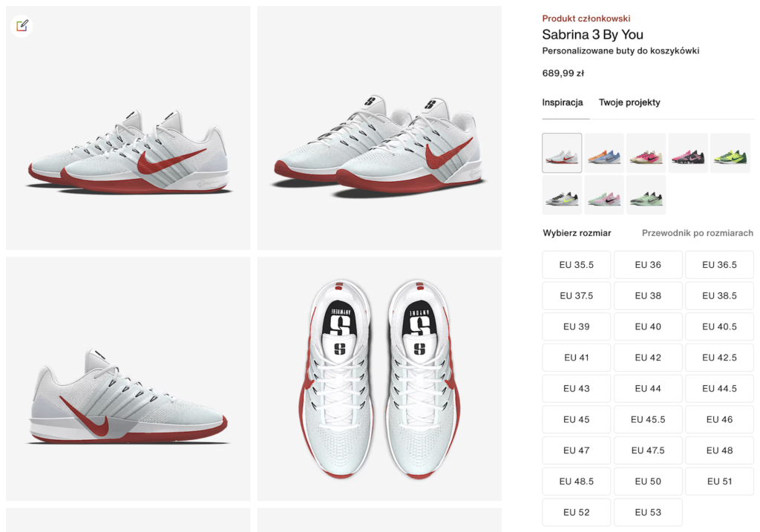Screen dimensions: 760x532
Task: Choose size EU 53
Action: (x=648, y=512)
